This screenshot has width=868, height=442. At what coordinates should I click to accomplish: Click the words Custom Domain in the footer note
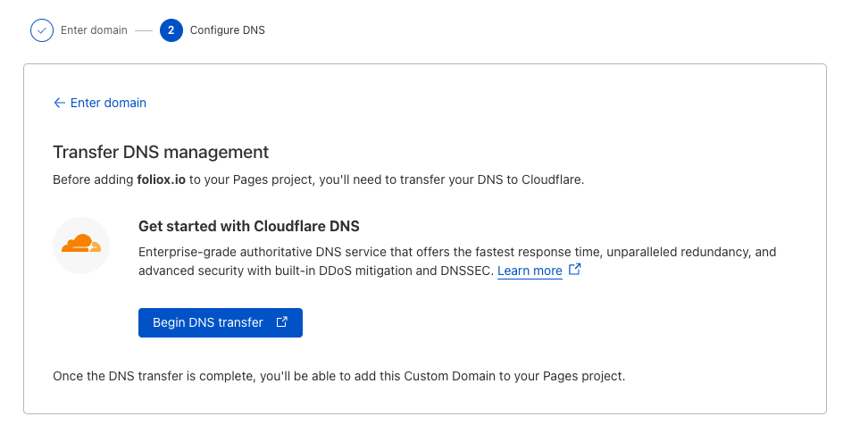click(x=452, y=375)
